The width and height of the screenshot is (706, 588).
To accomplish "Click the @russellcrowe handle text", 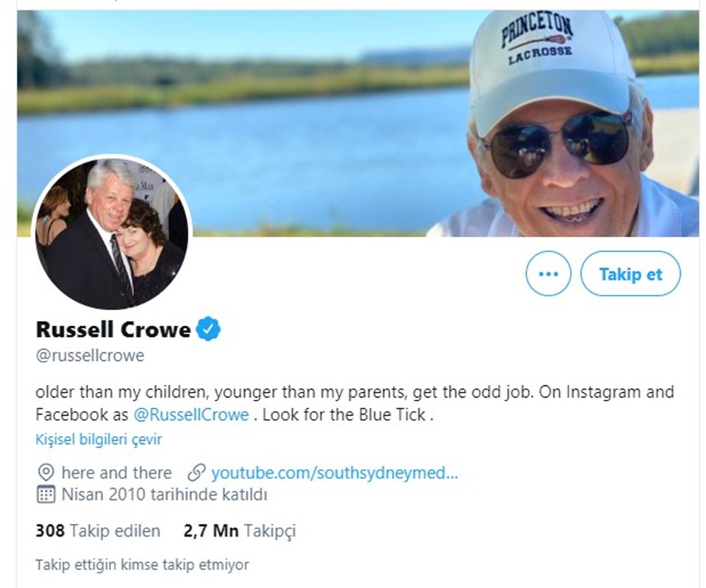I will coord(90,356).
